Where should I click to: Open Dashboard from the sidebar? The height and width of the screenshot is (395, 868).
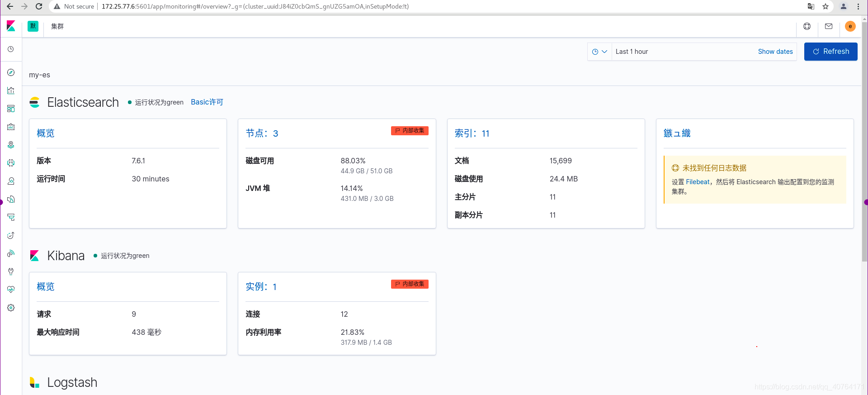click(11, 109)
